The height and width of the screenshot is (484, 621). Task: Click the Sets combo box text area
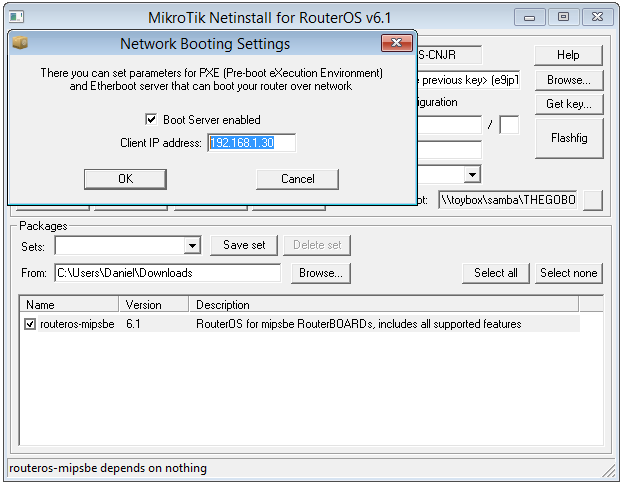click(x=120, y=246)
